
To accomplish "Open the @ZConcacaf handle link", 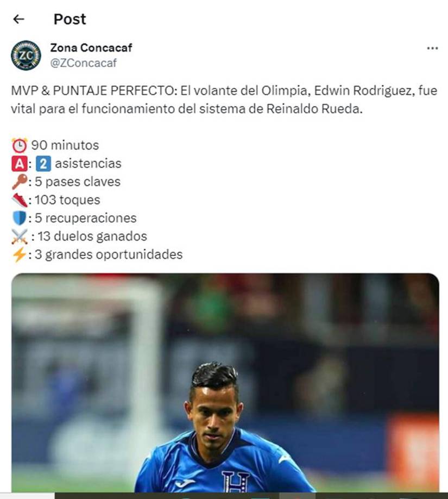I will click(x=83, y=63).
